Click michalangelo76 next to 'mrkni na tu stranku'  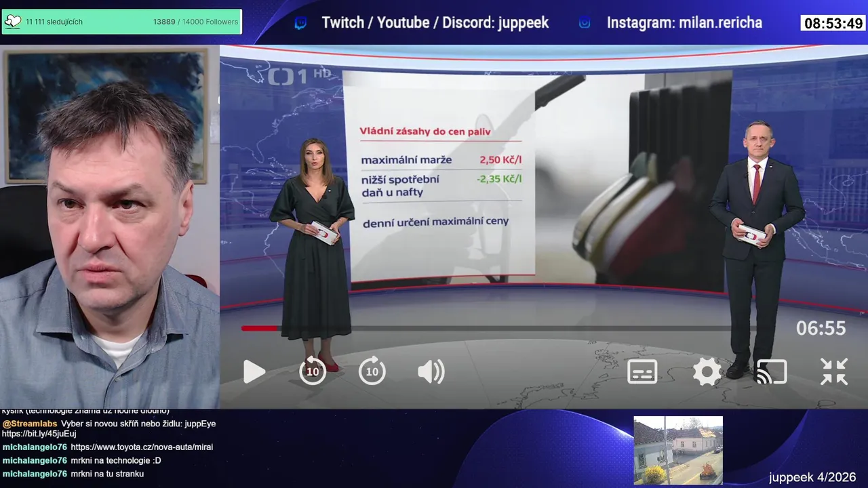point(35,474)
